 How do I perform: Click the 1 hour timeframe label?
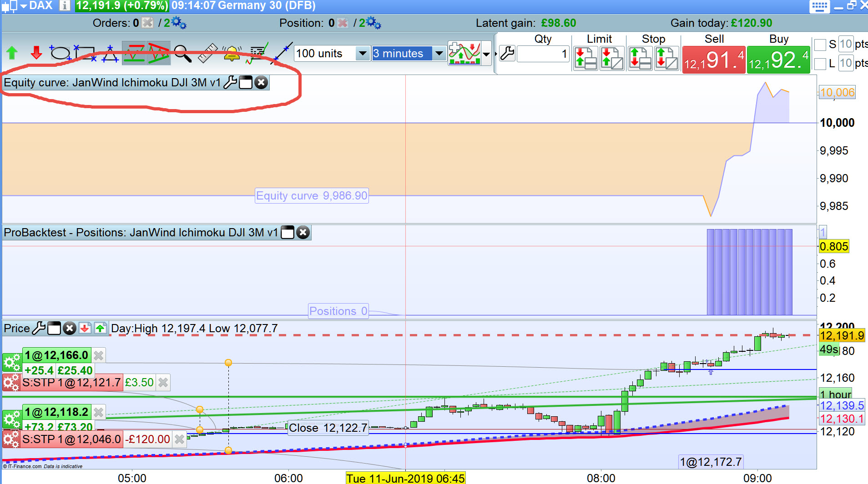click(835, 394)
